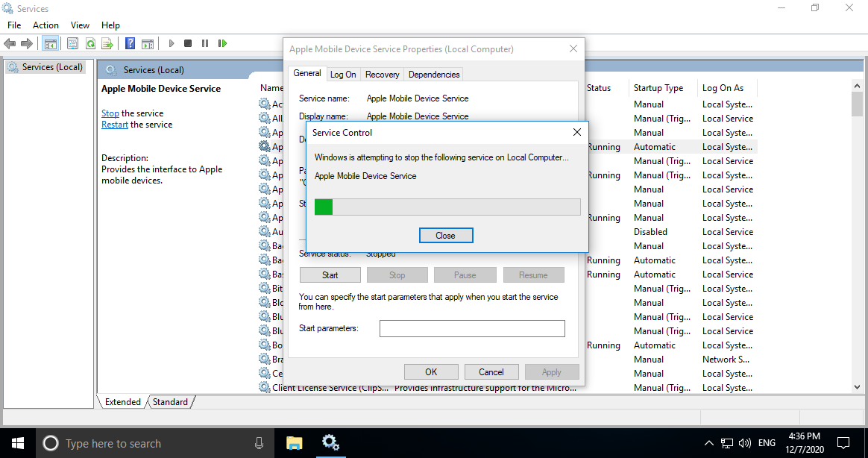
Task: Click the 'Network S...' log on cell
Action: (x=726, y=359)
